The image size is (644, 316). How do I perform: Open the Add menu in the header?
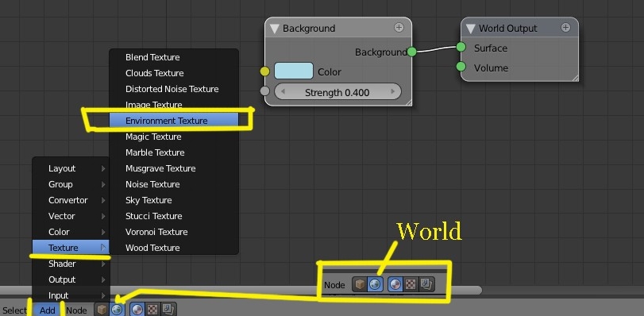tap(47, 310)
